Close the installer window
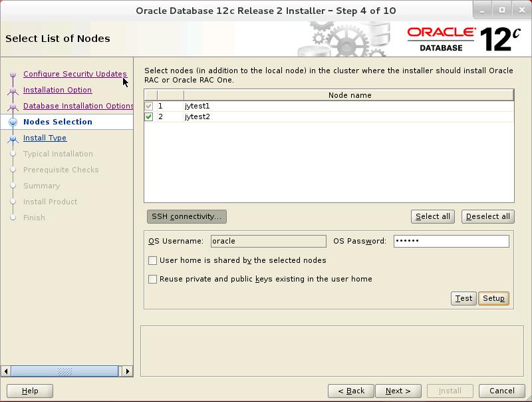The height and width of the screenshot is (402, 532). click(x=522, y=11)
